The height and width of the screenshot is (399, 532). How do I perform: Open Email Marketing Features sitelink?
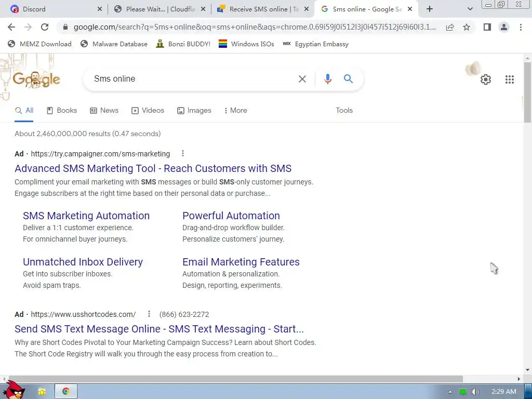(241, 262)
